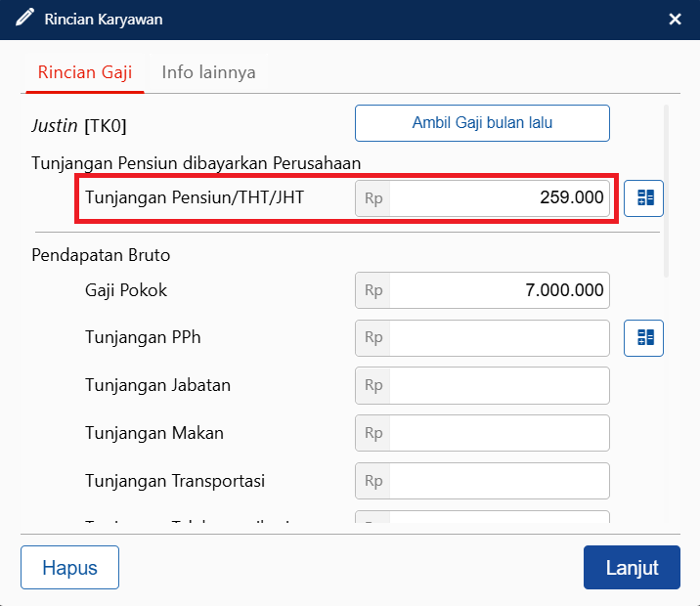The height and width of the screenshot is (606, 700).
Task: Click the Rp prefix of Gaji Pokok
Action: [373, 291]
